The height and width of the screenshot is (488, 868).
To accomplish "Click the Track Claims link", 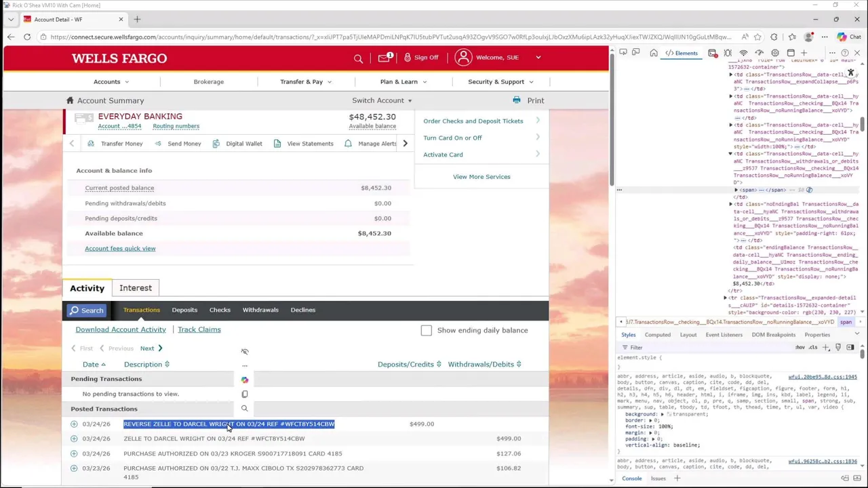I will 199,329.
